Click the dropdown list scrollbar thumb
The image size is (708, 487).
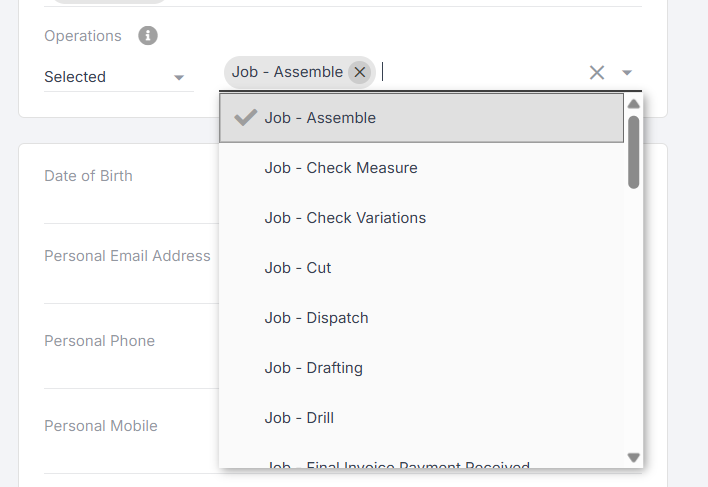pyautogui.click(x=633, y=151)
